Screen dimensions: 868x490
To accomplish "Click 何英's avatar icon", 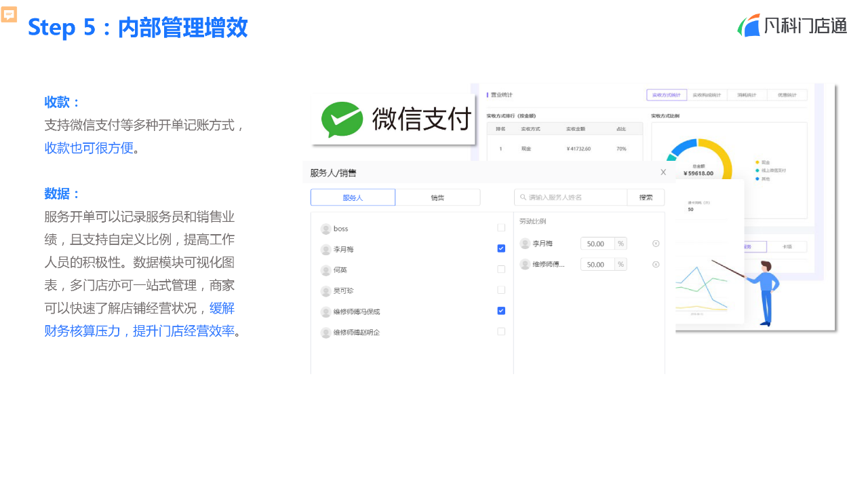I will (x=324, y=269).
